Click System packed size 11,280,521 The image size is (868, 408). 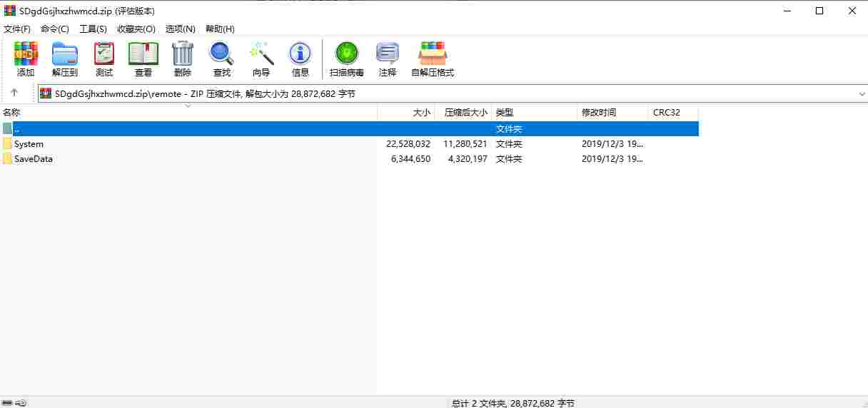[465, 144]
